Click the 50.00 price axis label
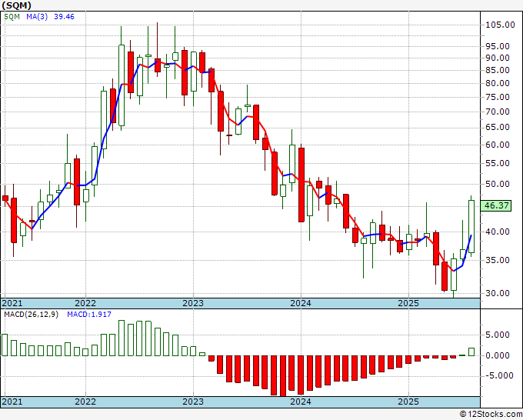The image size is (523, 420). [498, 184]
